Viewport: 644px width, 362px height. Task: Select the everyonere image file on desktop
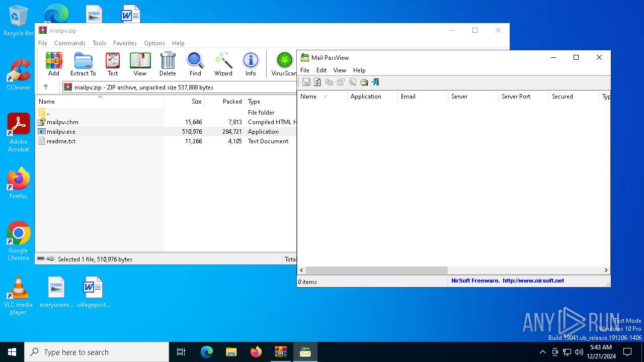[56, 292]
